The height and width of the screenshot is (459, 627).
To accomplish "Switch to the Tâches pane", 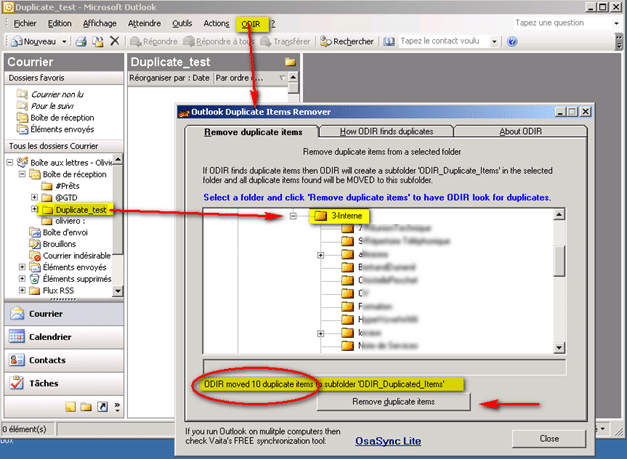I will [x=64, y=383].
